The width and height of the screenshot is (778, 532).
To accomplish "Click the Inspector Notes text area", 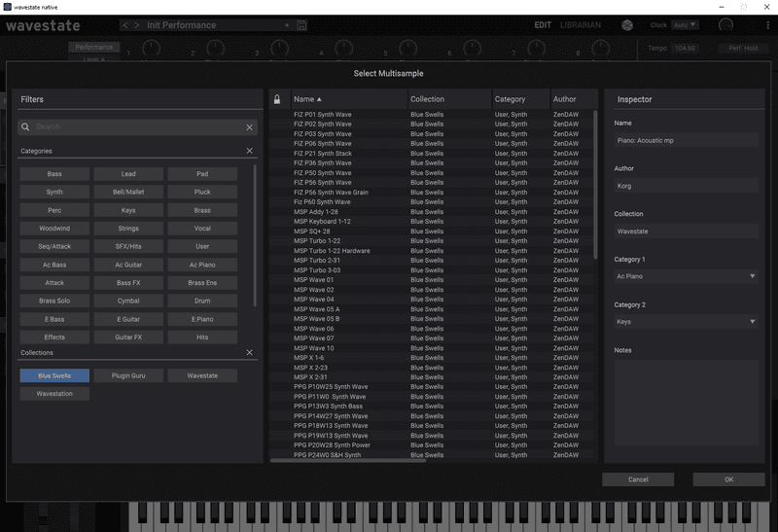I will [687, 403].
